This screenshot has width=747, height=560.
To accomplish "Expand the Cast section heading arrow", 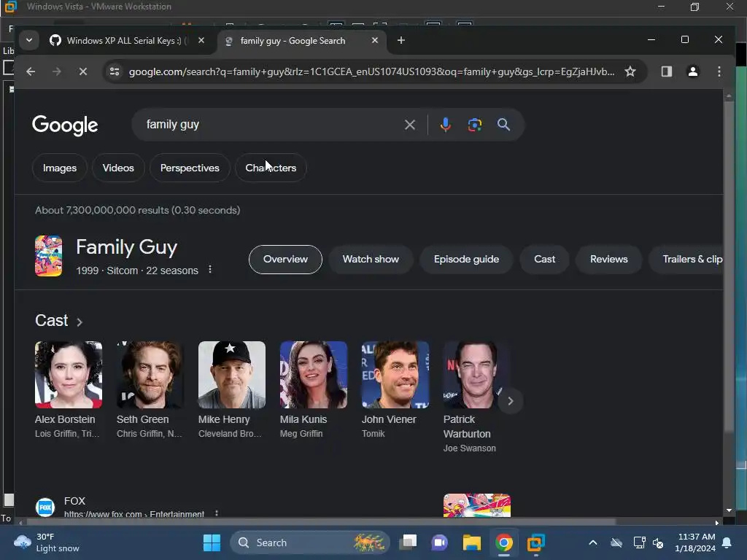I will (80, 322).
